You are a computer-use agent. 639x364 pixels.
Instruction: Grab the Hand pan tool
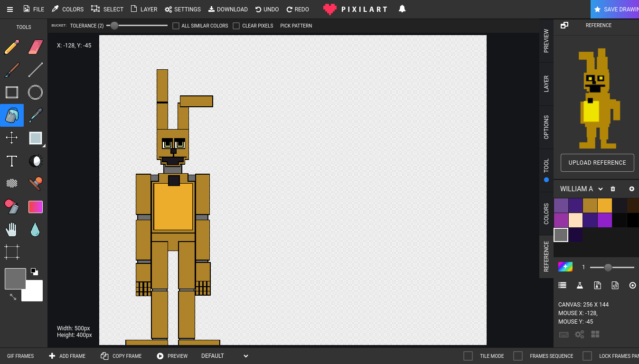[x=12, y=229]
